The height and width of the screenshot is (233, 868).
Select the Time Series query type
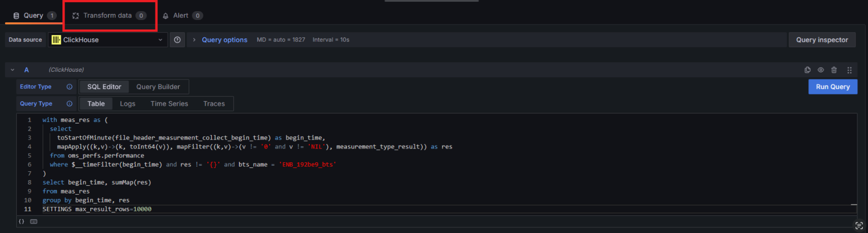[169, 103]
